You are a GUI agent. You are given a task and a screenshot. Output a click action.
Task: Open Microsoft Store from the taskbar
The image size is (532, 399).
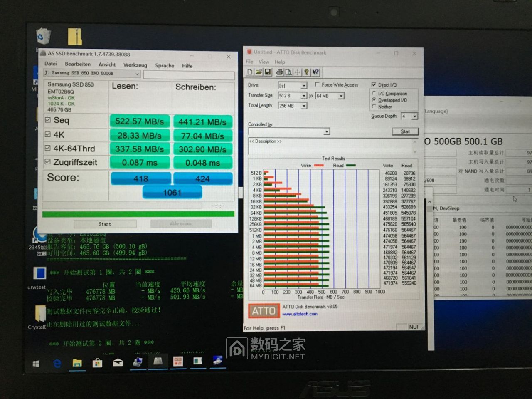tap(98, 363)
